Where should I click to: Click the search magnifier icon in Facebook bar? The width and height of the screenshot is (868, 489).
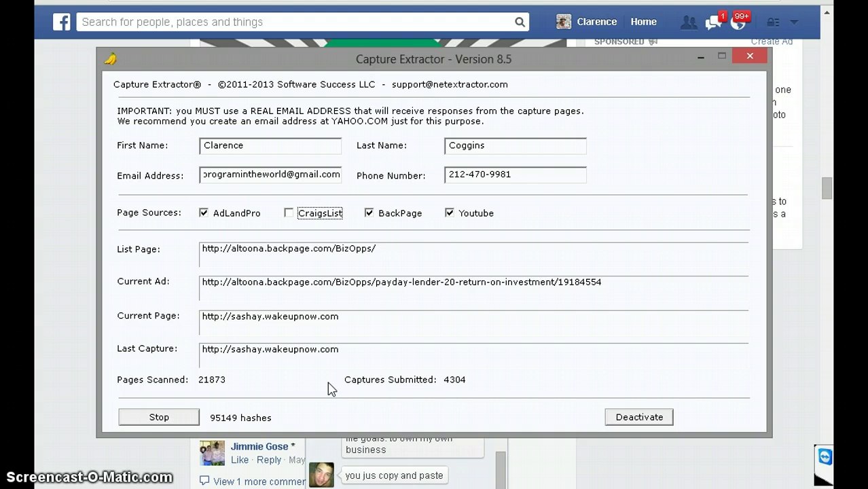pyautogui.click(x=520, y=22)
